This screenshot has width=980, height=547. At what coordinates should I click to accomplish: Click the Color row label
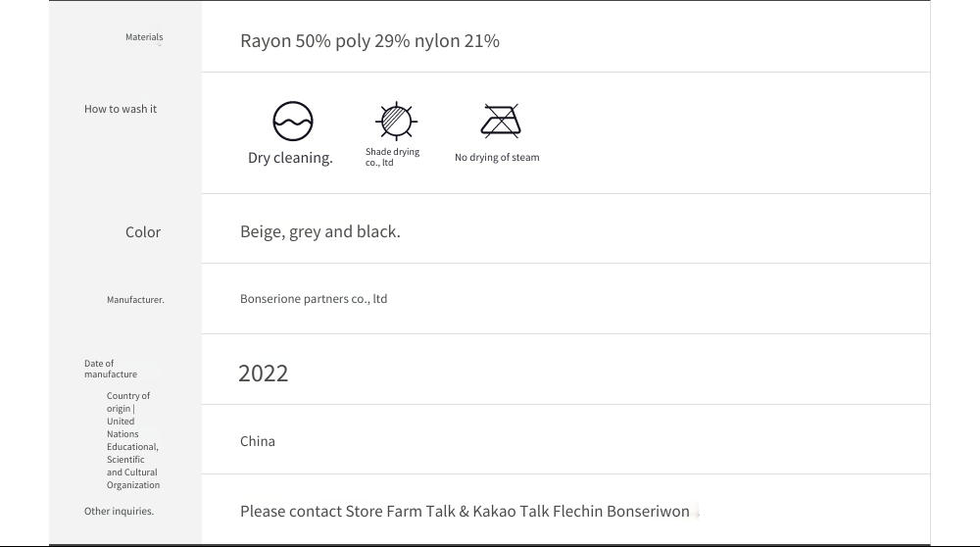point(143,232)
